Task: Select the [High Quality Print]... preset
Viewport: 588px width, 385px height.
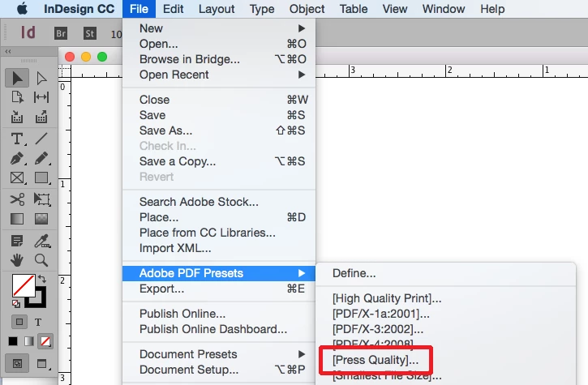Action: coord(387,298)
